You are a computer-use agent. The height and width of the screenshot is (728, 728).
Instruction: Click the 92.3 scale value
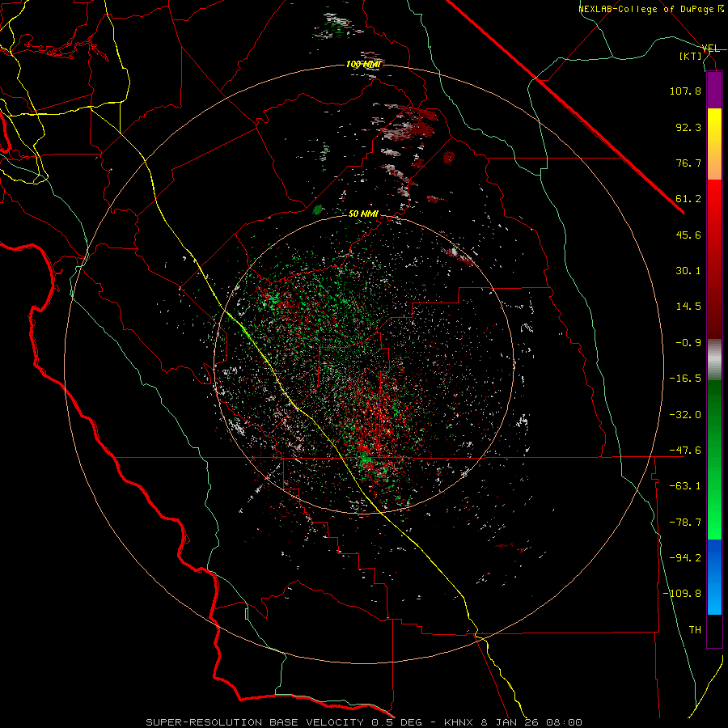pyautogui.click(x=688, y=127)
